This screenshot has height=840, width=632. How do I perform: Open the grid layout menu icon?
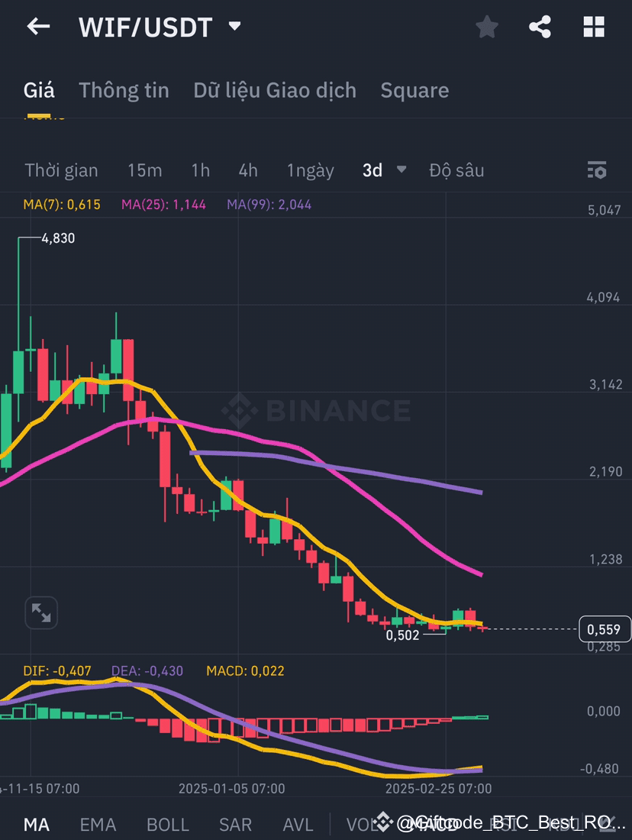click(x=593, y=26)
